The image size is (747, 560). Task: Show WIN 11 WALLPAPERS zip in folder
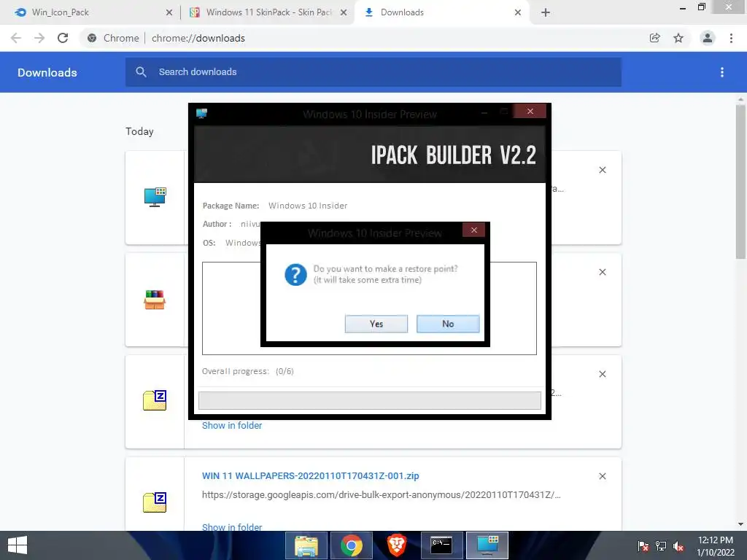[x=232, y=527]
